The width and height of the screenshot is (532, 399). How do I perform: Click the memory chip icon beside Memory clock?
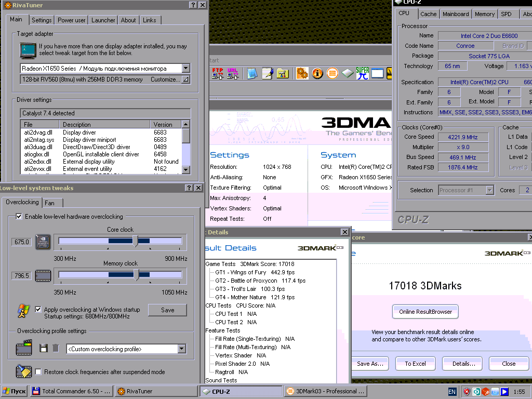coord(43,275)
